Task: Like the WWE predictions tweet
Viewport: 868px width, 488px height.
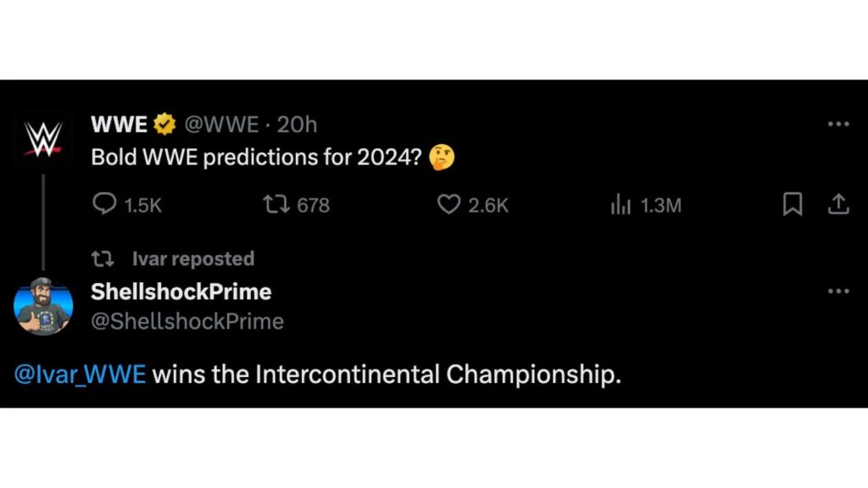Action: coord(448,204)
